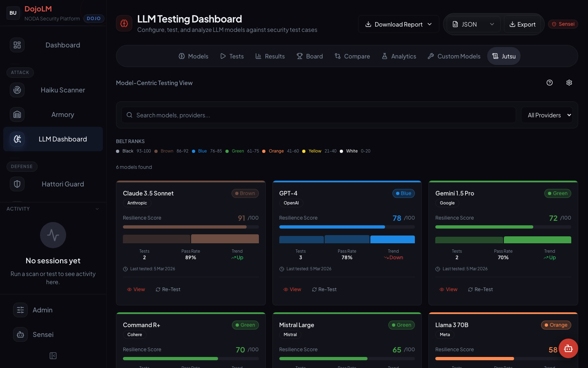Re-Test Gemini 1.5 Pro

tap(480, 289)
